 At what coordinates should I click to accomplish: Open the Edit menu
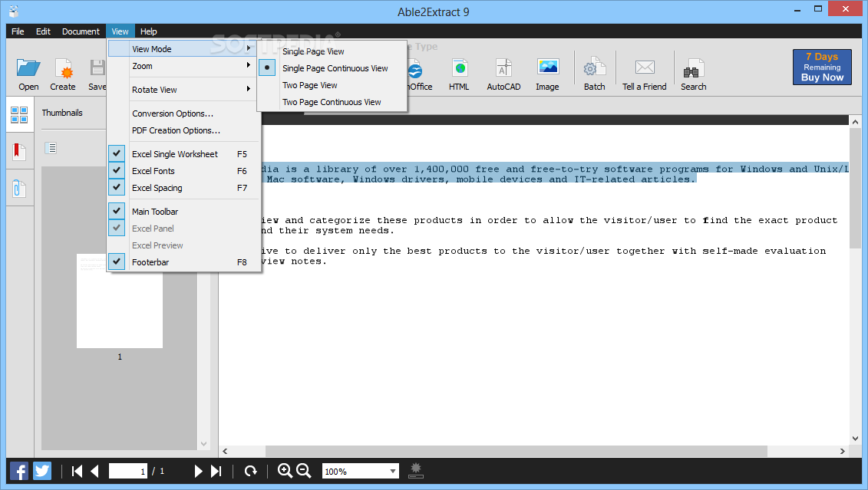pyautogui.click(x=43, y=31)
